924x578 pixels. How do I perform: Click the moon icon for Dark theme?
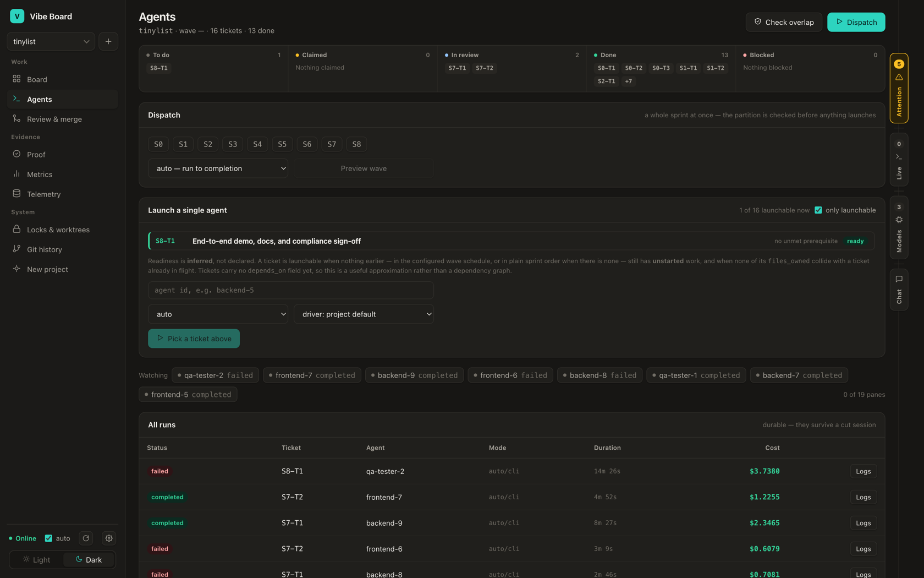tap(79, 559)
